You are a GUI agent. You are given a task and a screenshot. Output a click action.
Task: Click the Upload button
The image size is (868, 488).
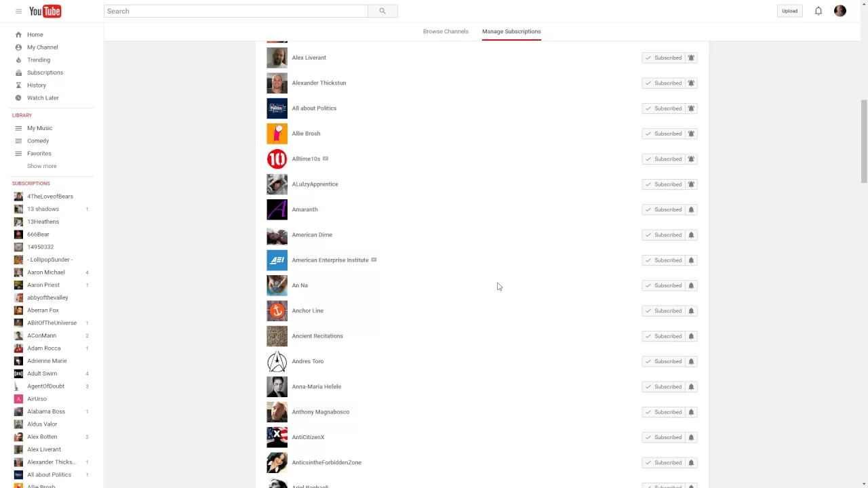[789, 11]
